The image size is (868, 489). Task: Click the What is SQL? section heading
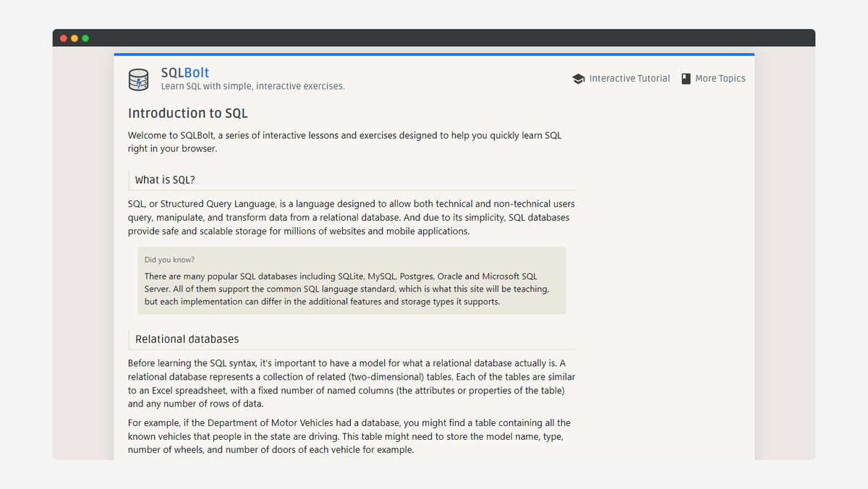tap(165, 179)
